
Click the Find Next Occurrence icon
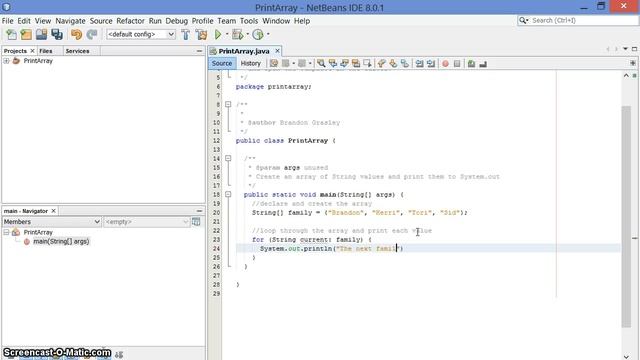point(344,63)
